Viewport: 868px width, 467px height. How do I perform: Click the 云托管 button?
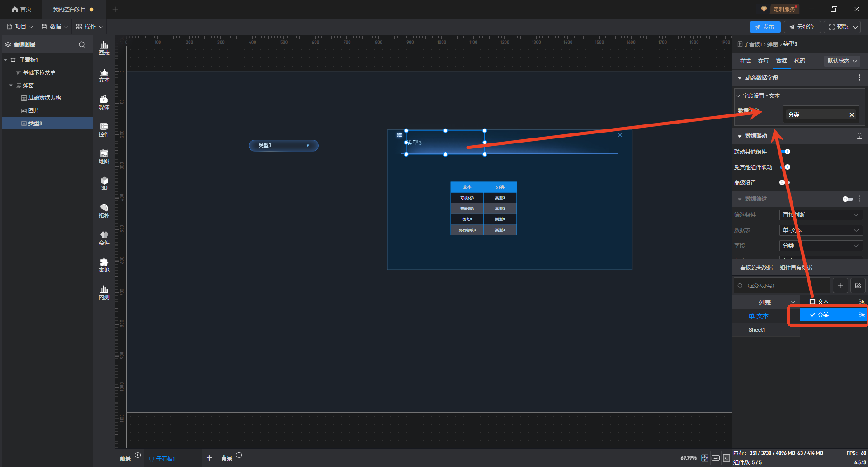tap(802, 27)
